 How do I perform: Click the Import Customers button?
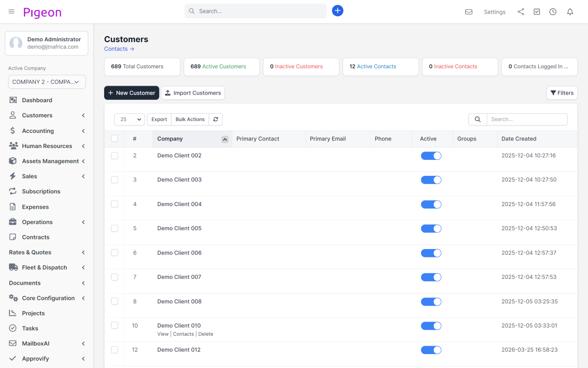[193, 93]
